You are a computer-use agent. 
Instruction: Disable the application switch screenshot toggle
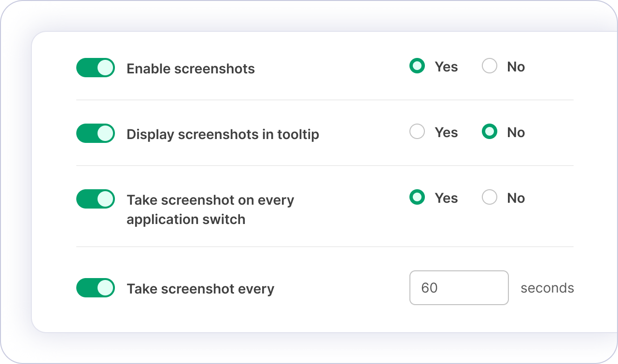(x=96, y=199)
